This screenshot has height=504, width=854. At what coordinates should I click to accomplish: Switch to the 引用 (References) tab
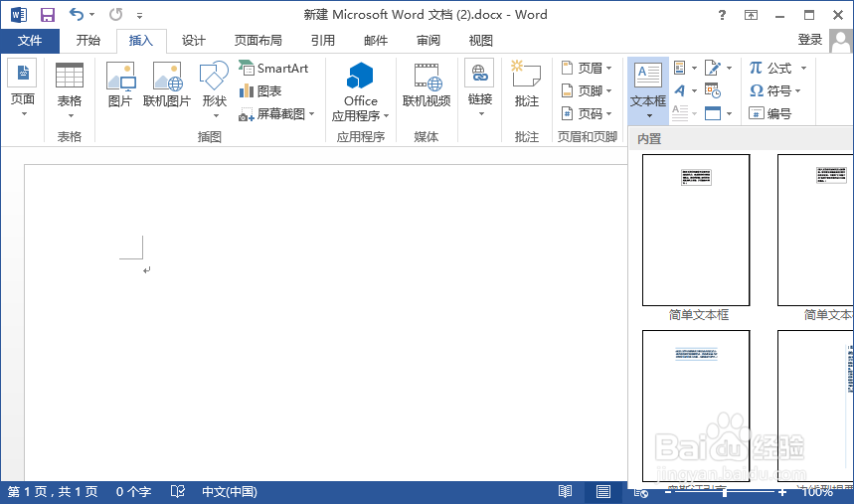(x=322, y=41)
